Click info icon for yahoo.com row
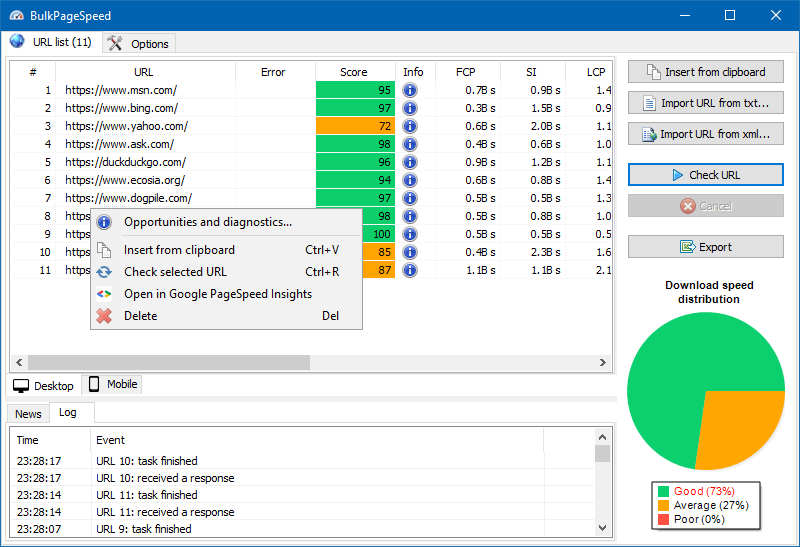Screen dimensions: 800x547 pos(410,126)
